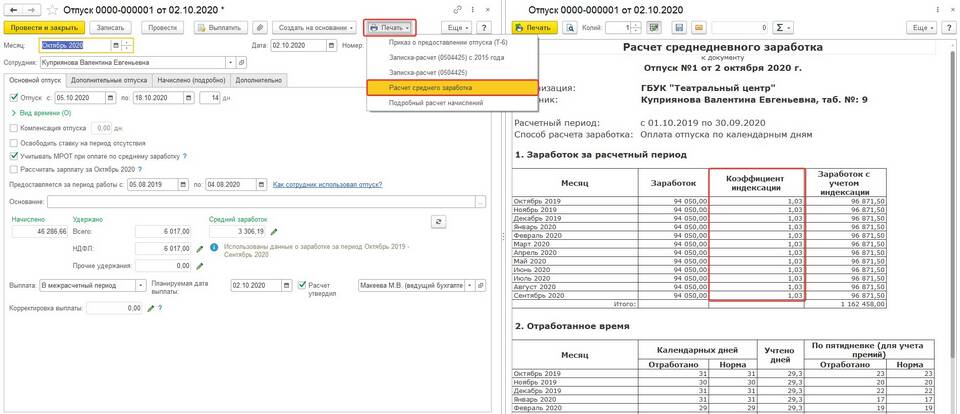Recalculate document with refresh arrows button
This screenshot has height=414, width=960.
(x=438, y=222)
